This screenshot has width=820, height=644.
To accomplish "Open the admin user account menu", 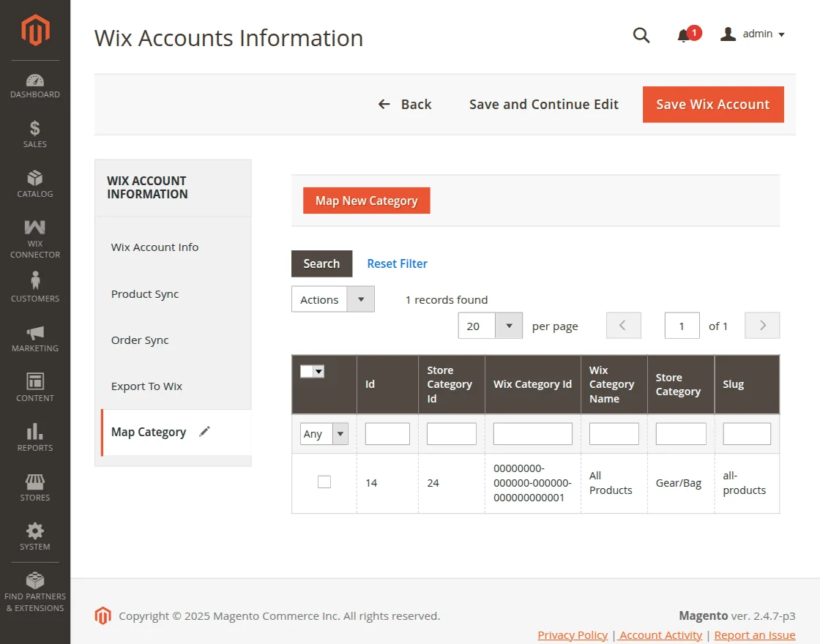I will pos(753,34).
